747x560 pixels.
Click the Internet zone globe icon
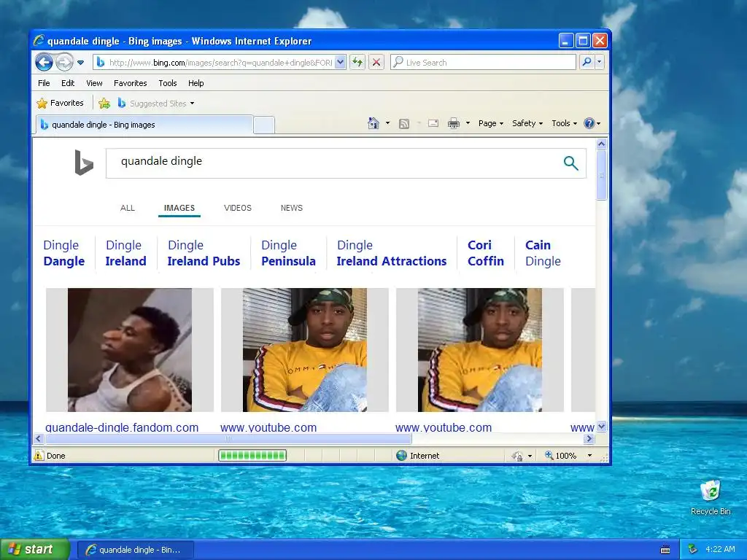(x=402, y=456)
